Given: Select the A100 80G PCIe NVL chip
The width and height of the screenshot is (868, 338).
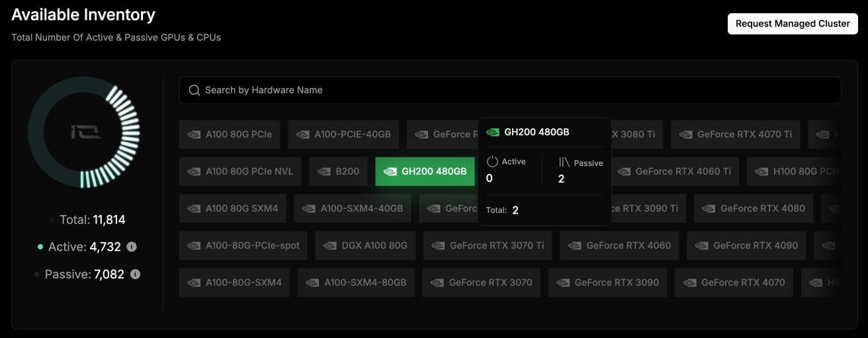Looking at the screenshot, I should [x=241, y=171].
